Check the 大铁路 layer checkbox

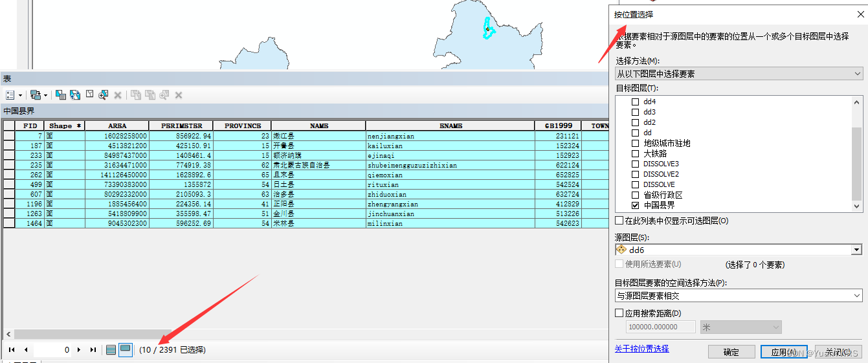click(x=635, y=153)
